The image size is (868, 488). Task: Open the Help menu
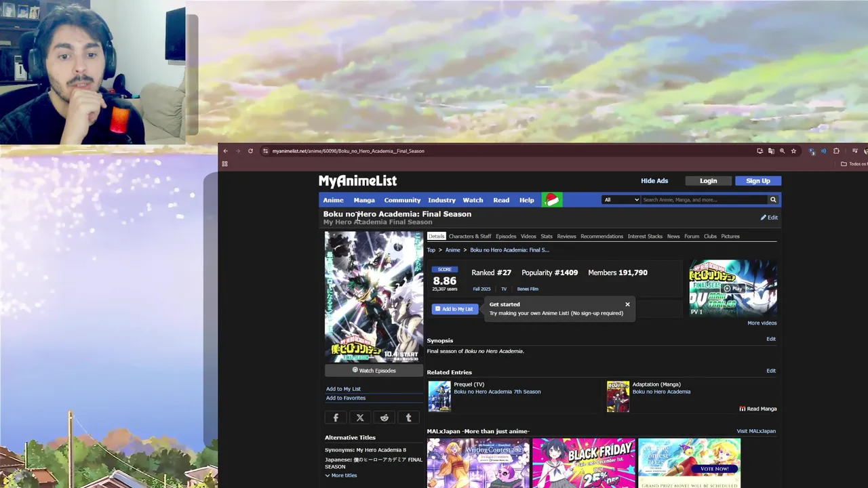pos(527,200)
